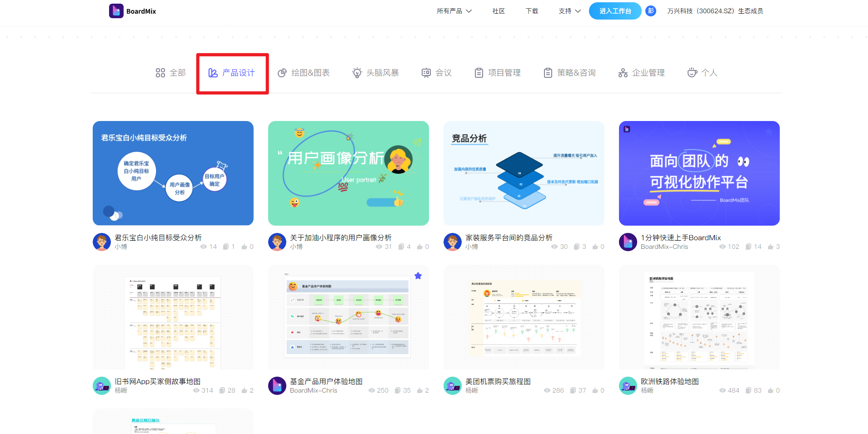Open the 社区 menu item
Viewport: 868px width, 434px height.
pos(499,11)
